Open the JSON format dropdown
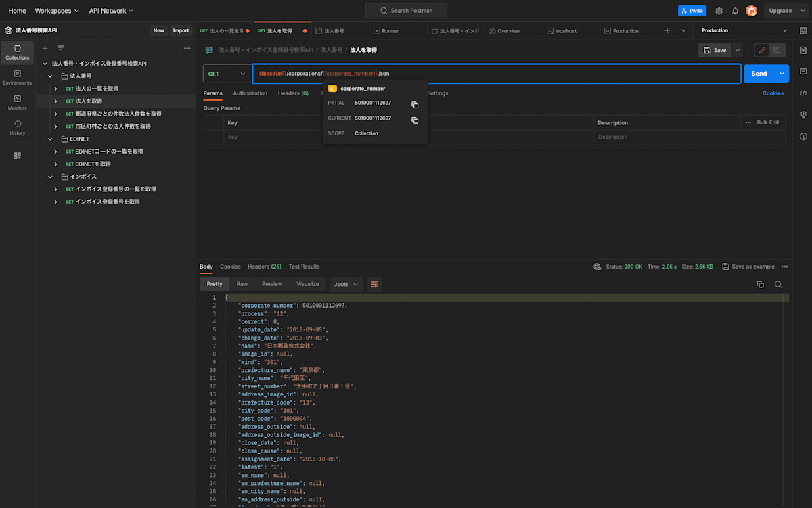The width and height of the screenshot is (812, 508). 346,285
